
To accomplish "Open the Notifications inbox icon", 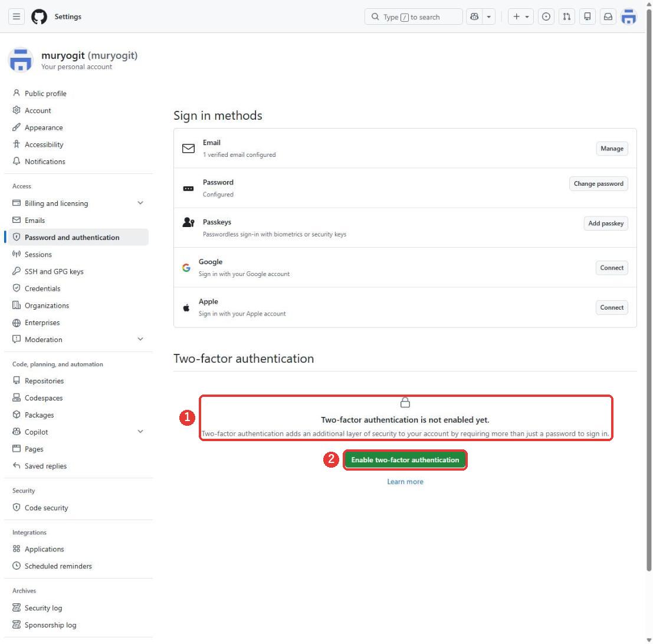I will tap(608, 17).
